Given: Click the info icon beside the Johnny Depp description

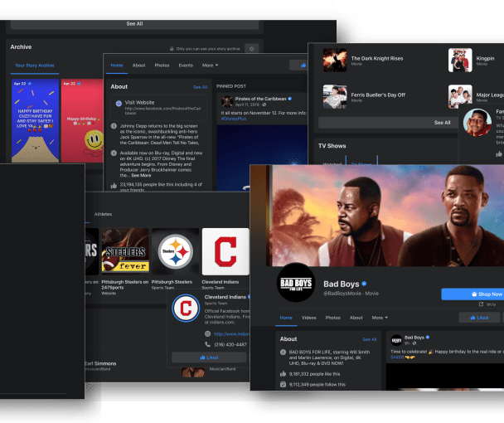Looking at the screenshot, I should [114, 126].
